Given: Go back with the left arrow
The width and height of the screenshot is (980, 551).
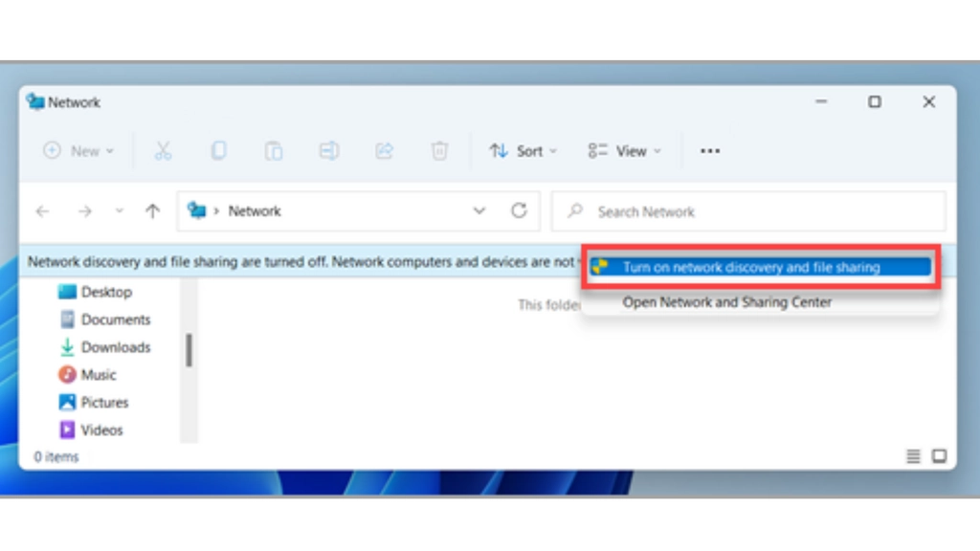Looking at the screenshot, I should tap(42, 211).
